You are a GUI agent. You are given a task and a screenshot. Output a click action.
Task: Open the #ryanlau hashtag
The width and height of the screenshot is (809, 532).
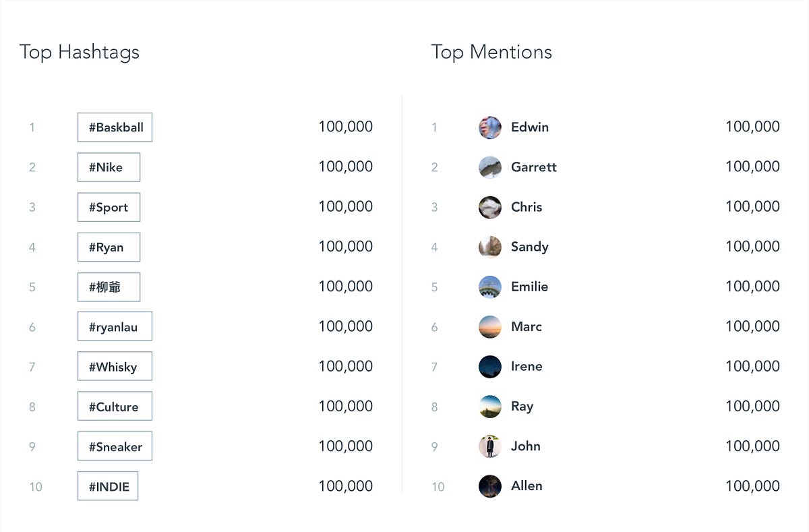(115, 326)
